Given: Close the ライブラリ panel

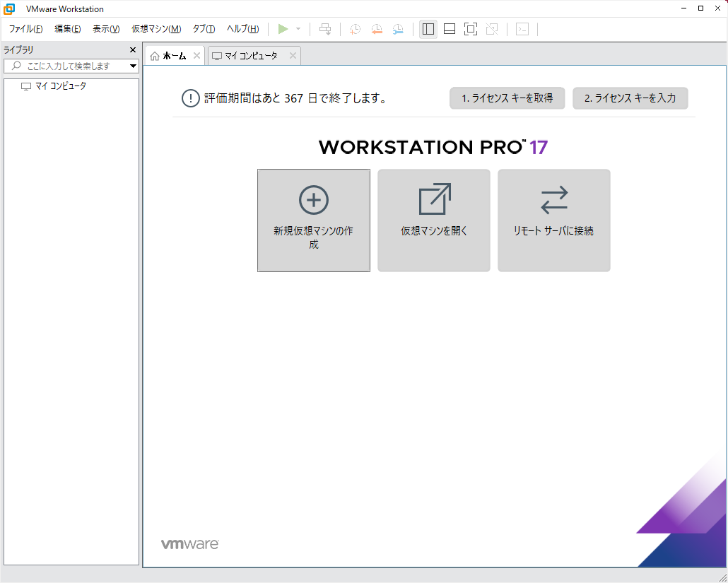Looking at the screenshot, I should pyautogui.click(x=133, y=49).
